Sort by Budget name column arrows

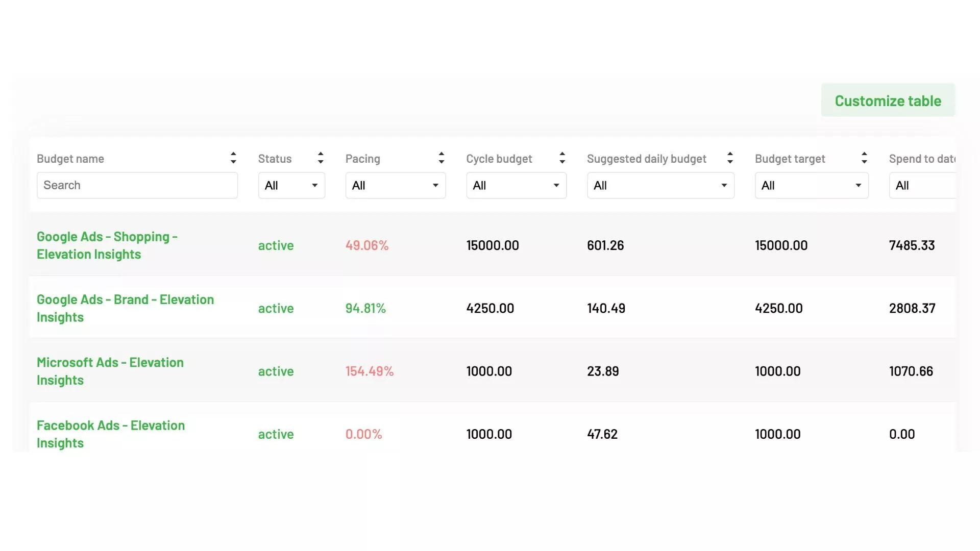pyautogui.click(x=233, y=158)
